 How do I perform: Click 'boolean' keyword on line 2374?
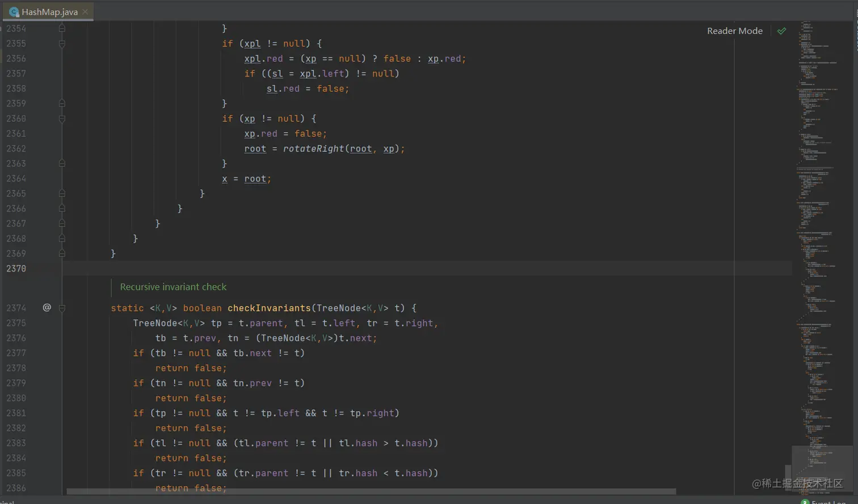point(203,308)
